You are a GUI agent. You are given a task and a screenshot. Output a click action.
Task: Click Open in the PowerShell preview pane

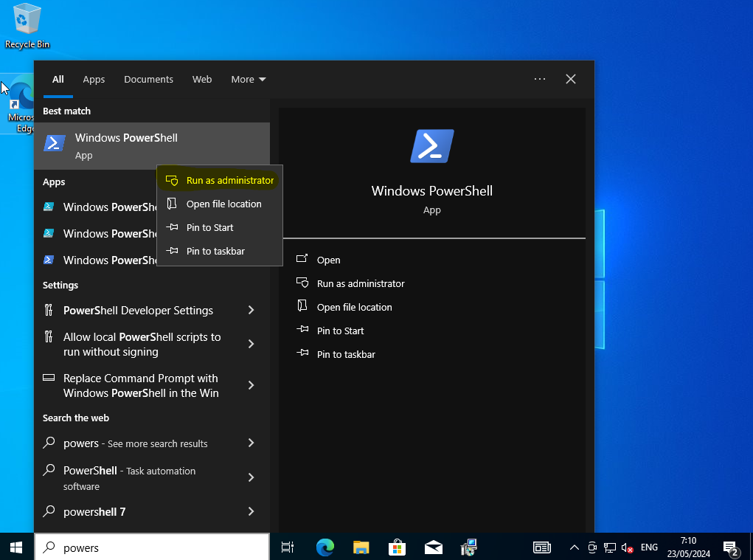pos(328,260)
